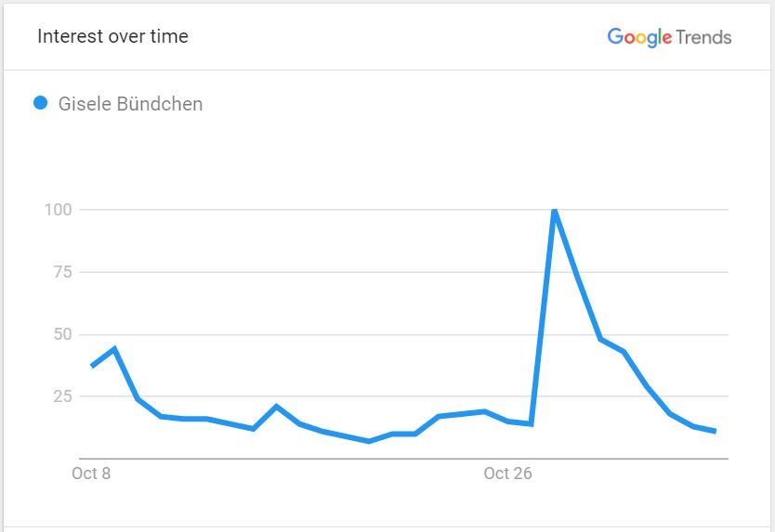Click the lowest dip point of the line
This screenshot has height=532, width=775.
[x=369, y=441]
